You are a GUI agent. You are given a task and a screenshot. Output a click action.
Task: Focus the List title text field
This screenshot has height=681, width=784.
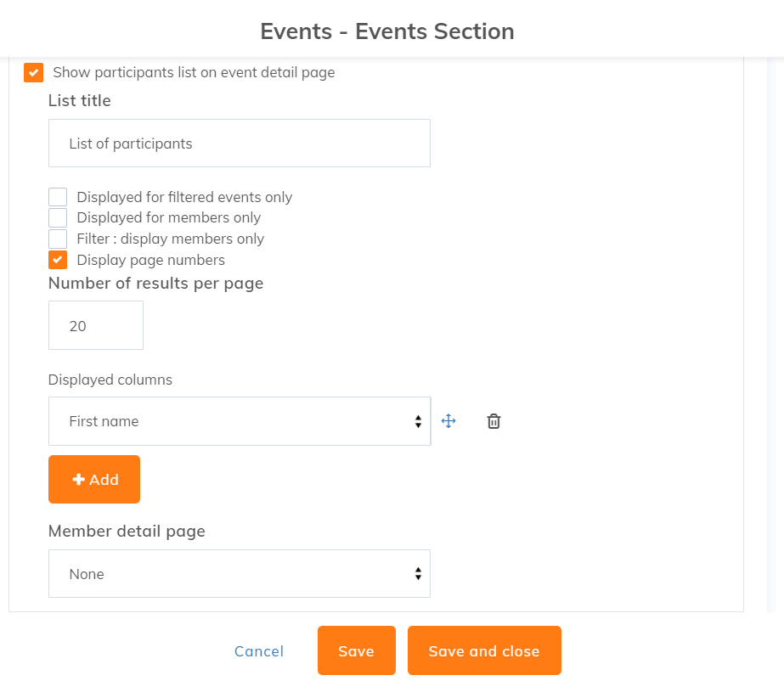coord(239,144)
